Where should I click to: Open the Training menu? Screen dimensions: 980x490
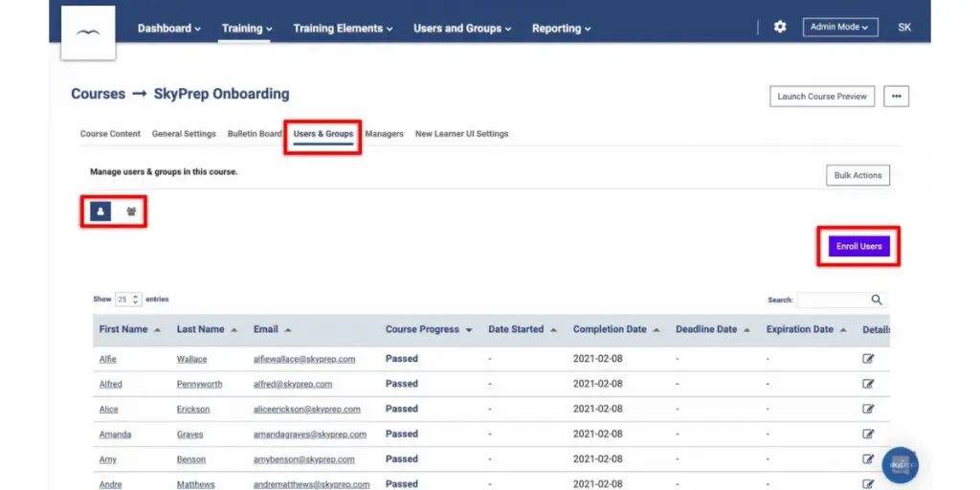pyautogui.click(x=247, y=28)
